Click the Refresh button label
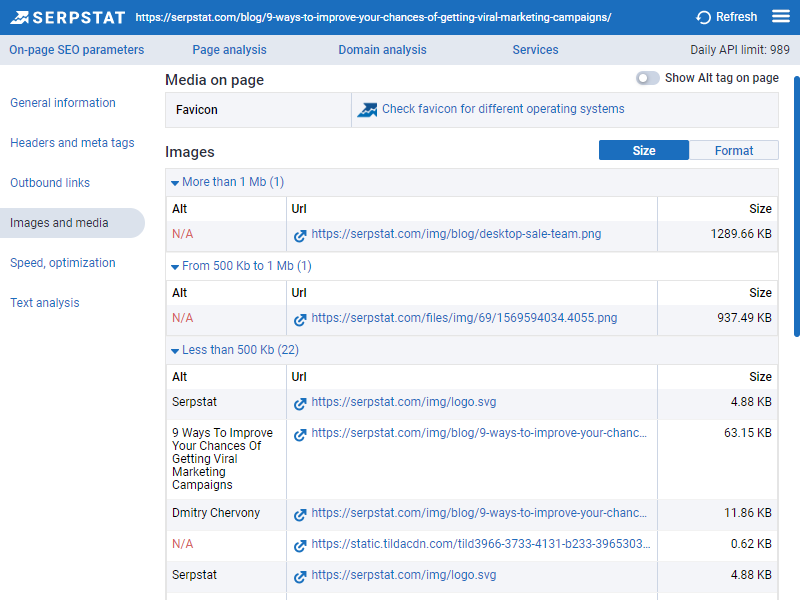The height and width of the screenshot is (600, 800). pos(736,17)
